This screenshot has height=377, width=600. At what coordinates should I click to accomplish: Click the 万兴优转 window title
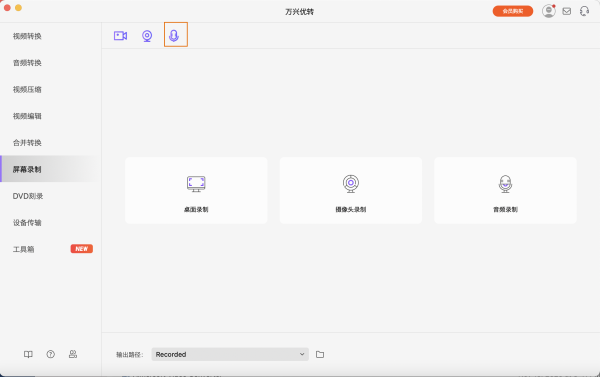pos(299,11)
